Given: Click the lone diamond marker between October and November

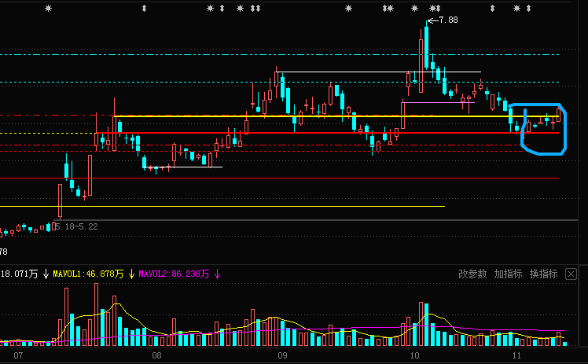Looking at the screenshot, I should (x=492, y=8).
